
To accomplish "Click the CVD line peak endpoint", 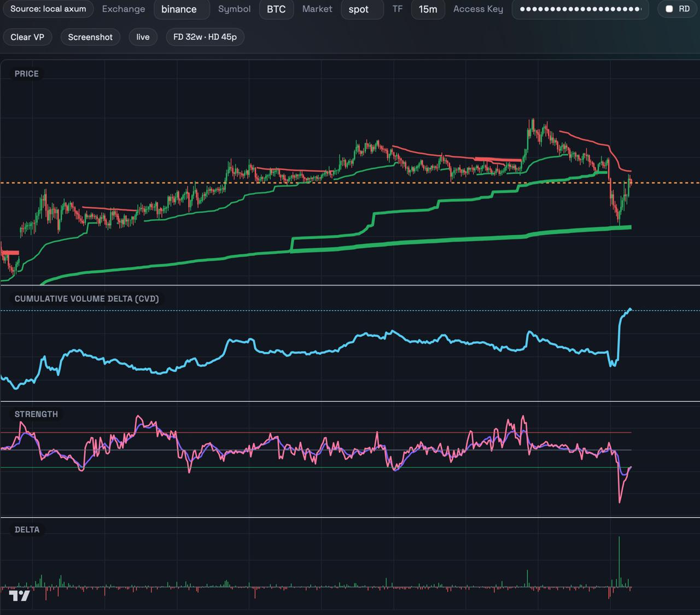I will pyautogui.click(x=631, y=309).
